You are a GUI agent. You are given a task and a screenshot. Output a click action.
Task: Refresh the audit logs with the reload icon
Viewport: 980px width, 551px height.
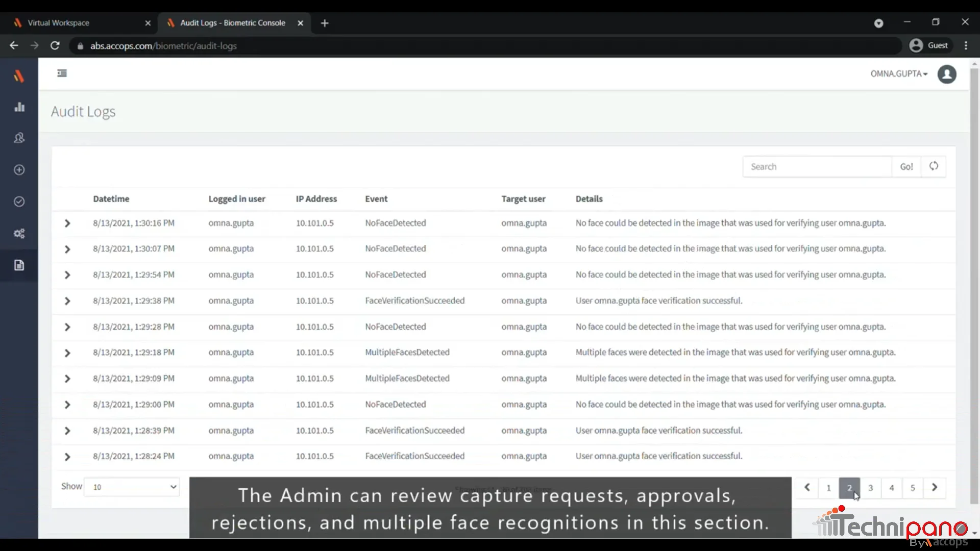[x=934, y=166]
